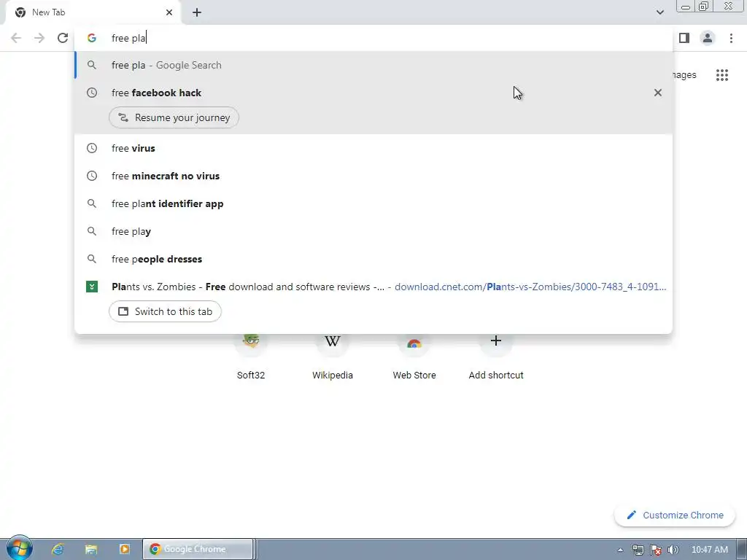Click Switch to this tab button
The width and height of the screenshot is (747, 560).
click(x=165, y=311)
